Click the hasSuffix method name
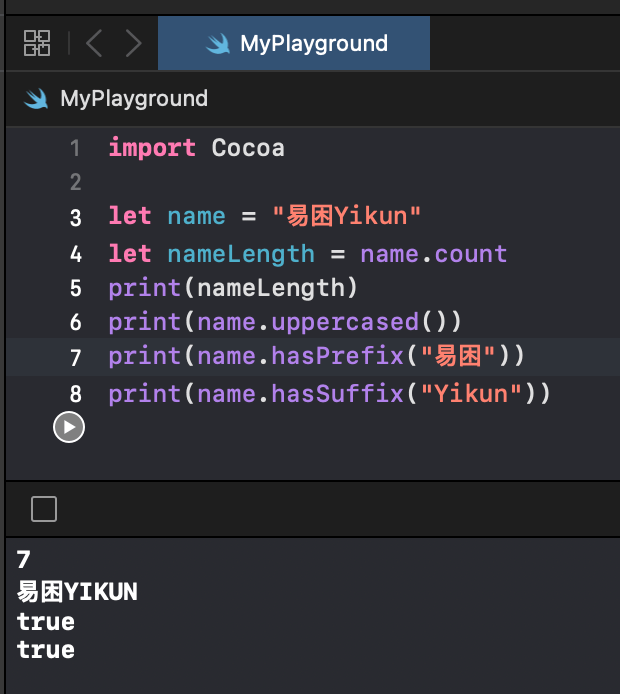The height and width of the screenshot is (694, 620). pyautogui.click(x=337, y=394)
